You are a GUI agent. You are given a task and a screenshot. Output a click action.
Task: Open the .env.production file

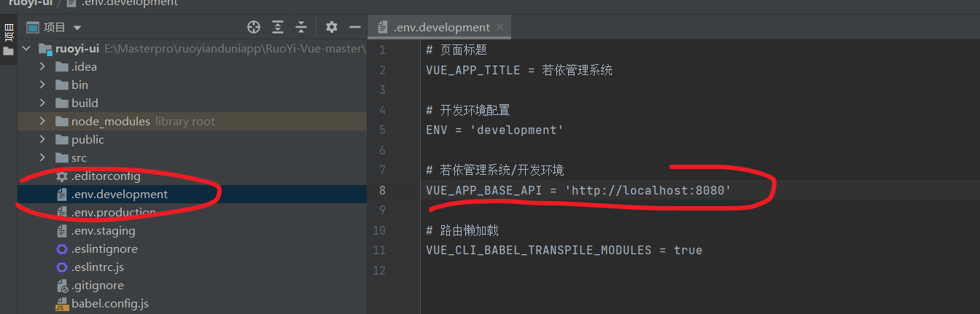(x=114, y=213)
